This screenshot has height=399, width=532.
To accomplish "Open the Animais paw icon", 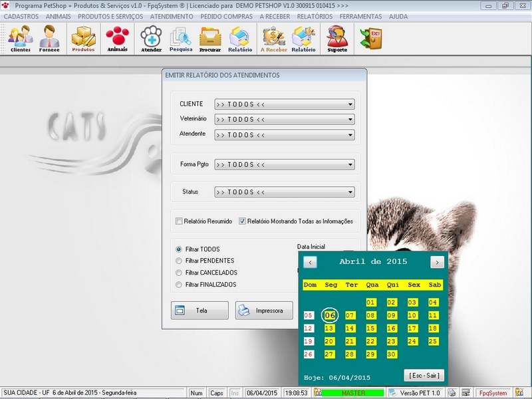I will 118,39.
